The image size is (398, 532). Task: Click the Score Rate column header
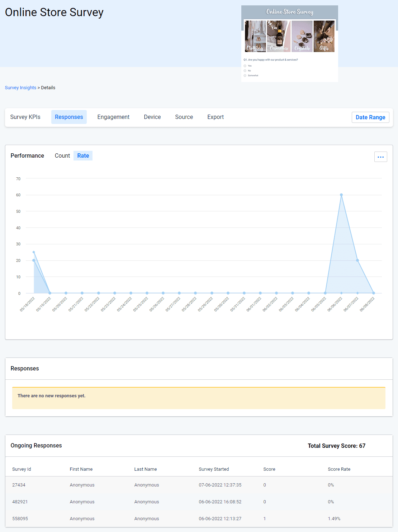tap(339, 469)
